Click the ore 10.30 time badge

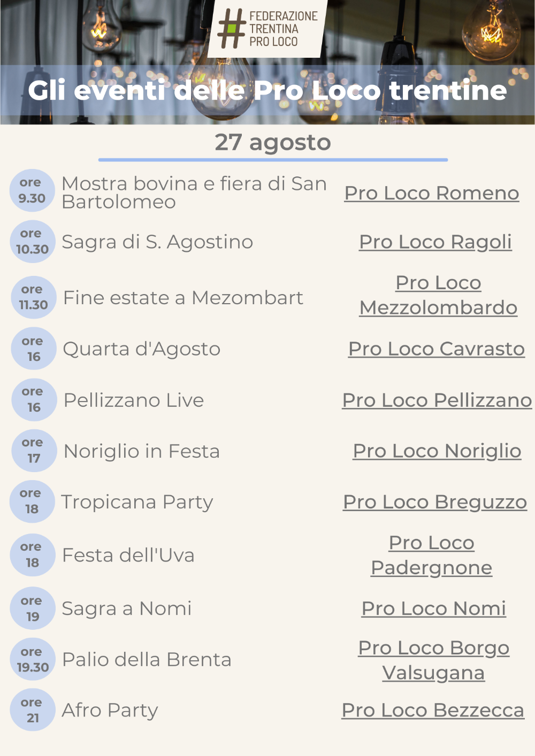32,242
